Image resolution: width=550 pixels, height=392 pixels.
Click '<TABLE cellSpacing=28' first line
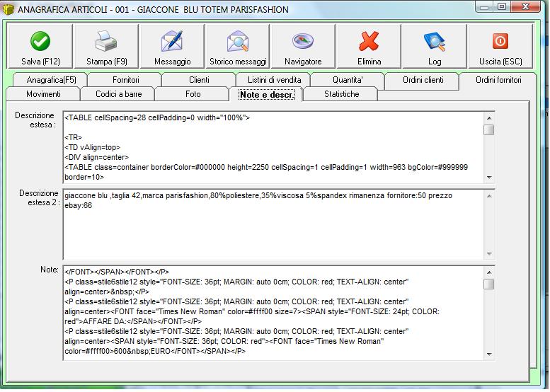157,117
